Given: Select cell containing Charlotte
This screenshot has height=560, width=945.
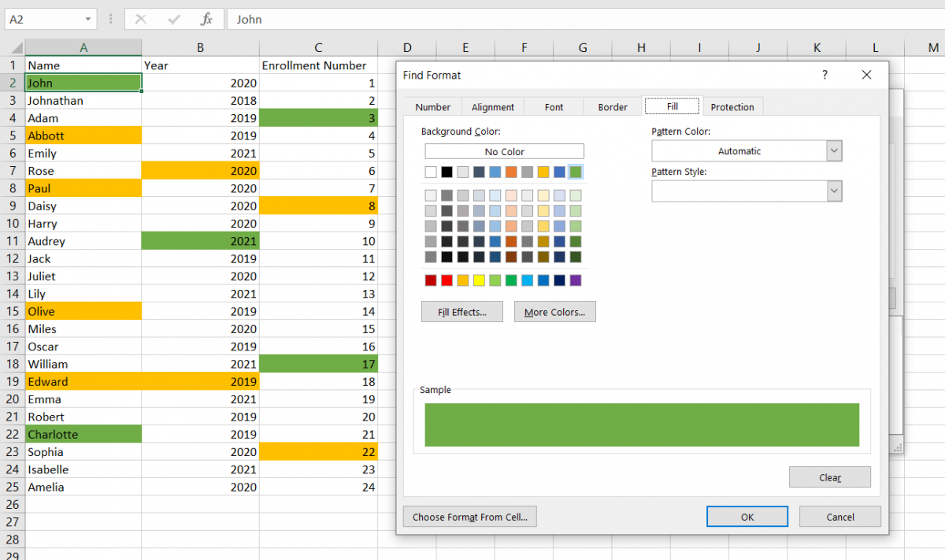Looking at the screenshot, I should tap(83, 435).
